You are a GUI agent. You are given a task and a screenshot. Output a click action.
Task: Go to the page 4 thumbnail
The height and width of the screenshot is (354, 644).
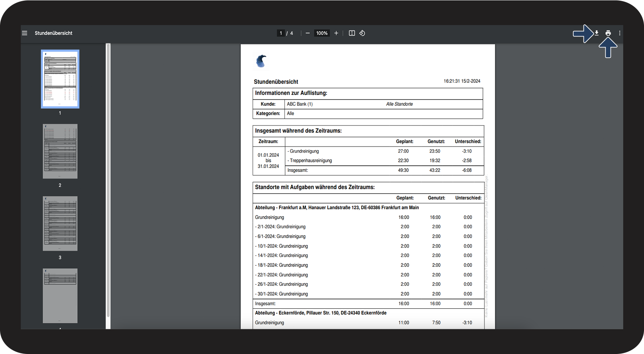(60, 296)
